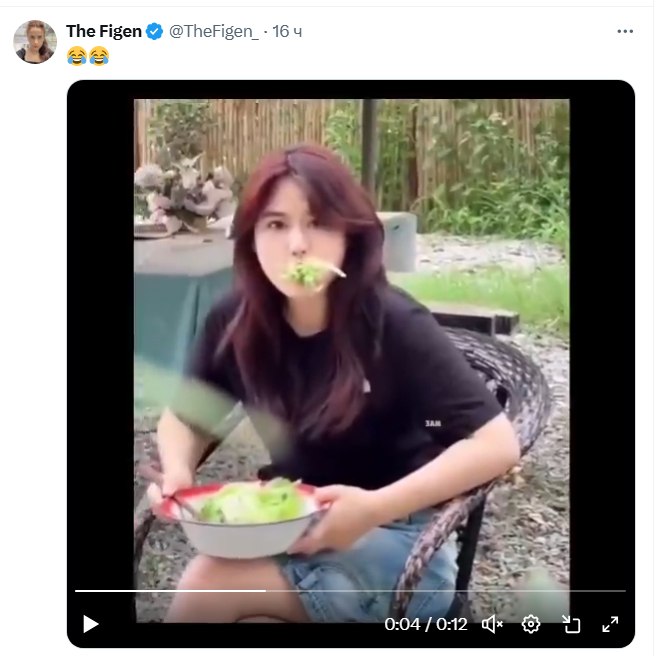Click the display name The Figen
This screenshot has height=656, width=661.
pos(104,31)
